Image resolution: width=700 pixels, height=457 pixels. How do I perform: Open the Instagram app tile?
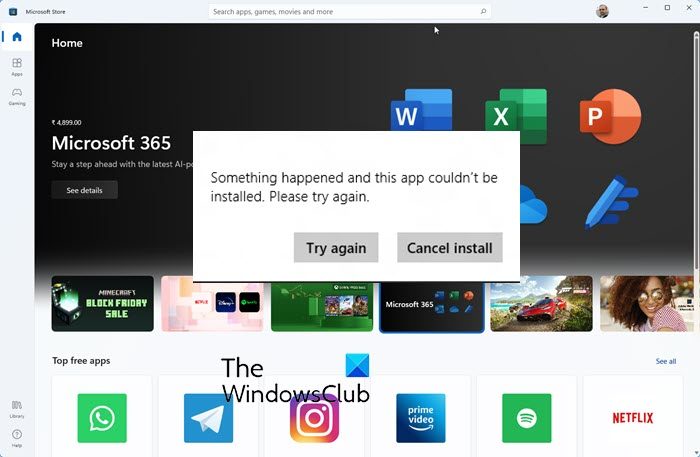[314, 416]
